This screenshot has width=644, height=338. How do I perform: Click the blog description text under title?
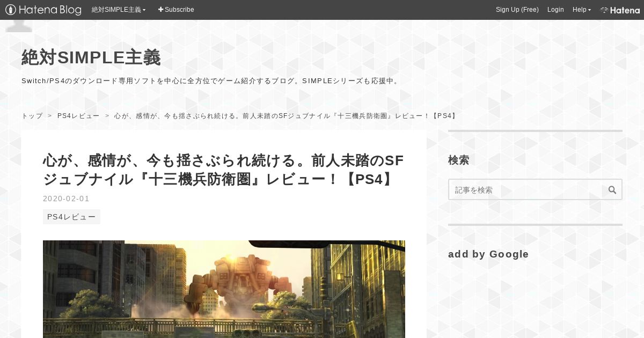(211, 81)
